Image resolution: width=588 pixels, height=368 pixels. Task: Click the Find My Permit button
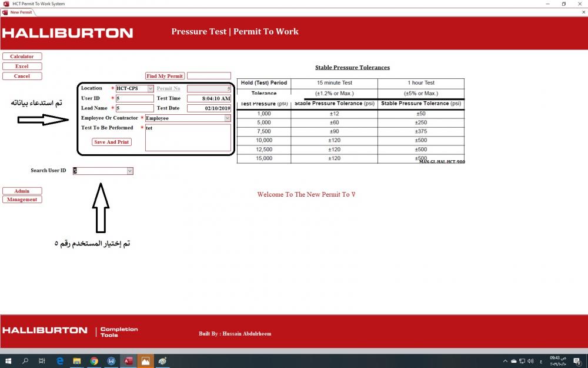point(165,76)
